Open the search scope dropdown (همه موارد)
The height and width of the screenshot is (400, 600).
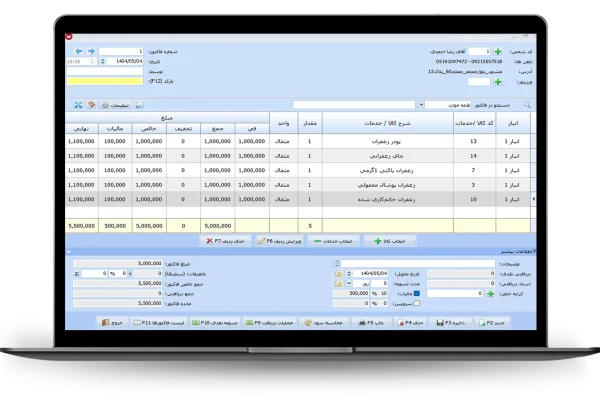pyautogui.click(x=421, y=104)
